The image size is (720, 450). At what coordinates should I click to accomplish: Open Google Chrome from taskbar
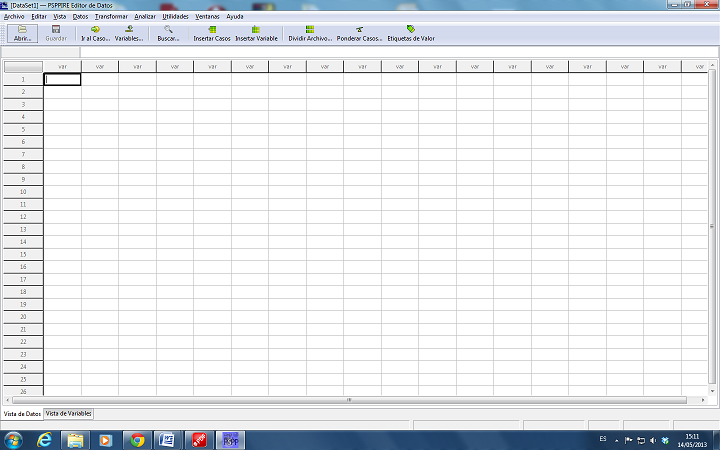click(137, 440)
